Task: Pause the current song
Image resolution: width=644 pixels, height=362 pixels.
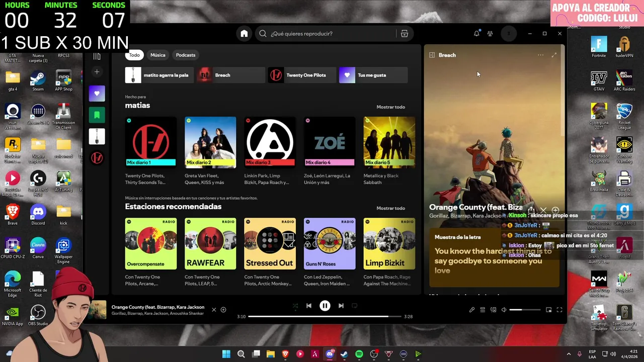Action: [325, 306]
